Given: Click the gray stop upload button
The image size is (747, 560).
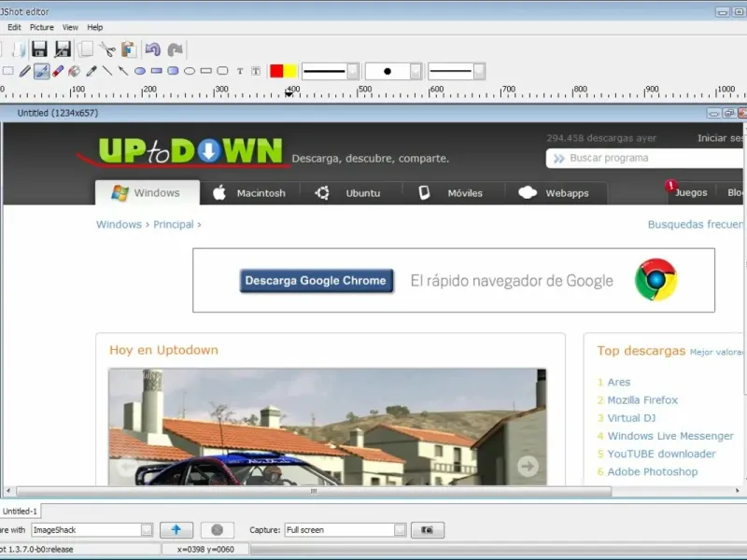Looking at the screenshot, I should [x=218, y=529].
